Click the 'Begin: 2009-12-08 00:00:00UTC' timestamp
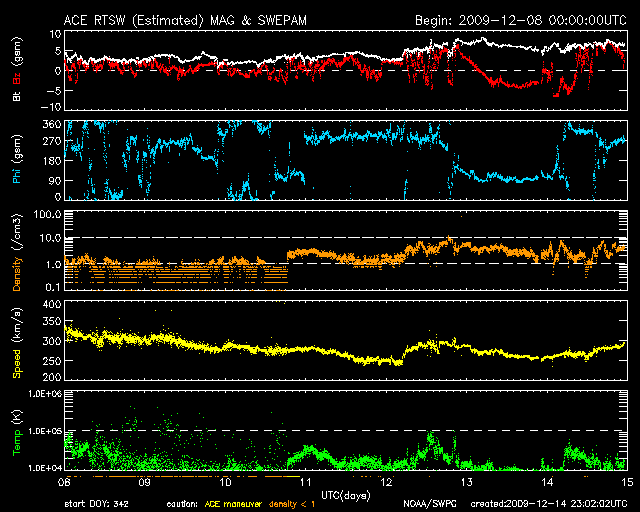Viewport: 640px width, 512px height. [x=520, y=20]
